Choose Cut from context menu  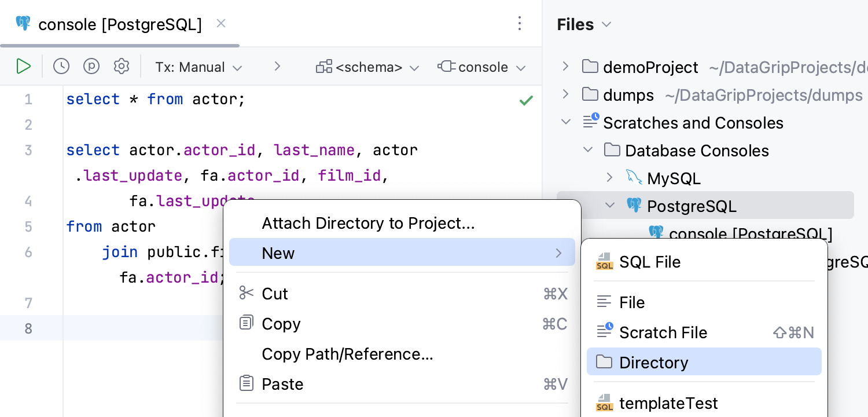[402, 294]
